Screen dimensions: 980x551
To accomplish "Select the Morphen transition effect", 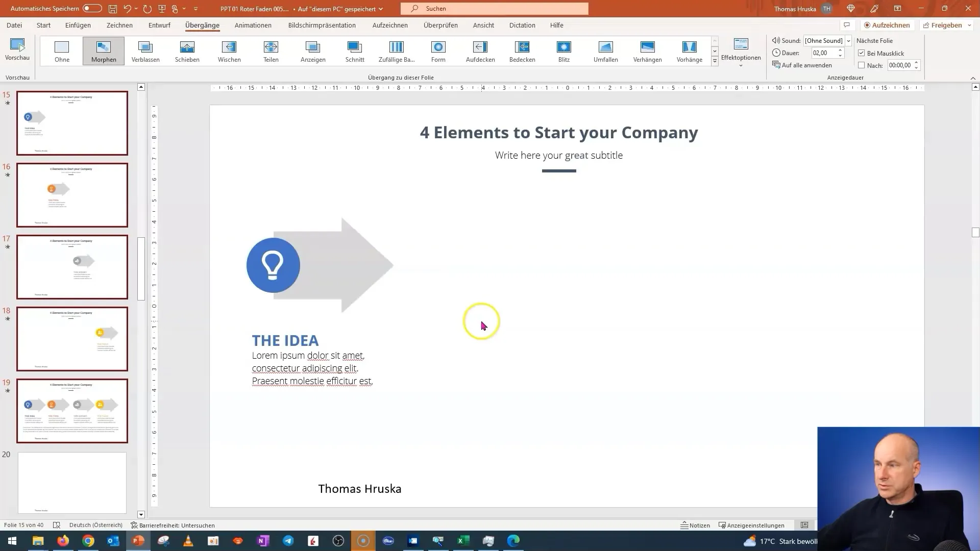I will point(104,51).
